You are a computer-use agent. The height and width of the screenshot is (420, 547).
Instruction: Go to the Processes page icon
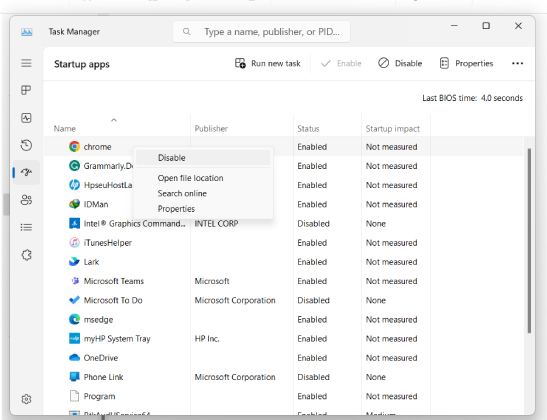pos(26,90)
